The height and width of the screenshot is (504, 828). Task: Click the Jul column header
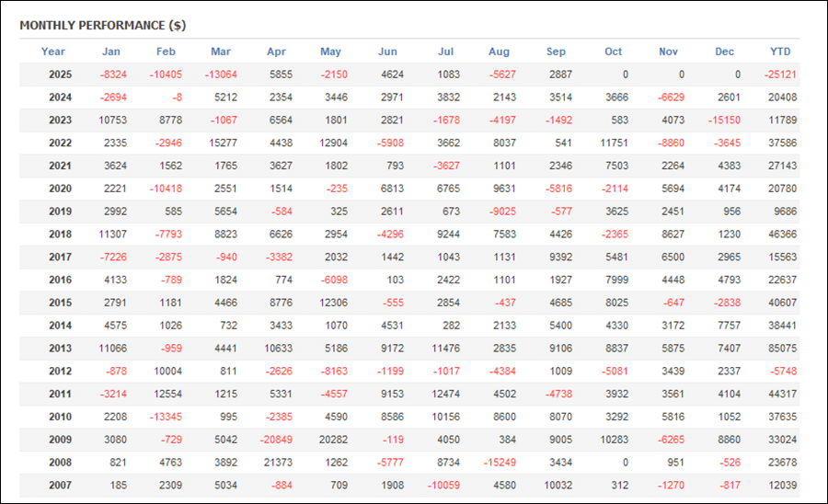coord(447,52)
